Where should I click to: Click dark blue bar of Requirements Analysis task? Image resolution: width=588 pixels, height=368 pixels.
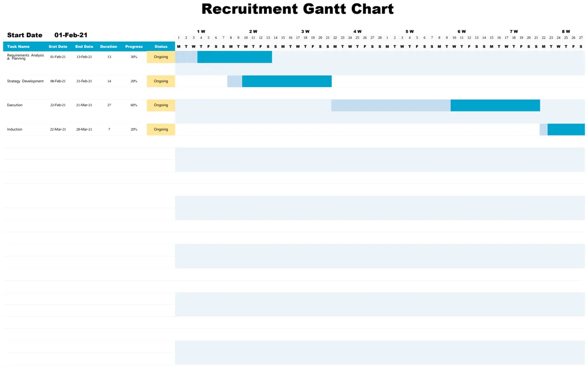point(235,57)
